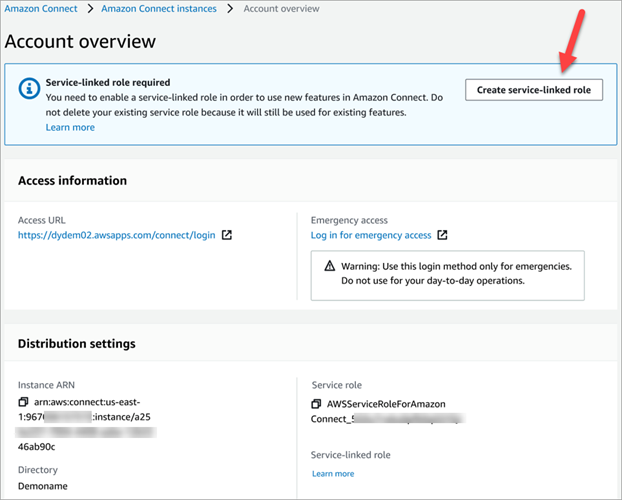Click the Access information section heading

pos(72,181)
